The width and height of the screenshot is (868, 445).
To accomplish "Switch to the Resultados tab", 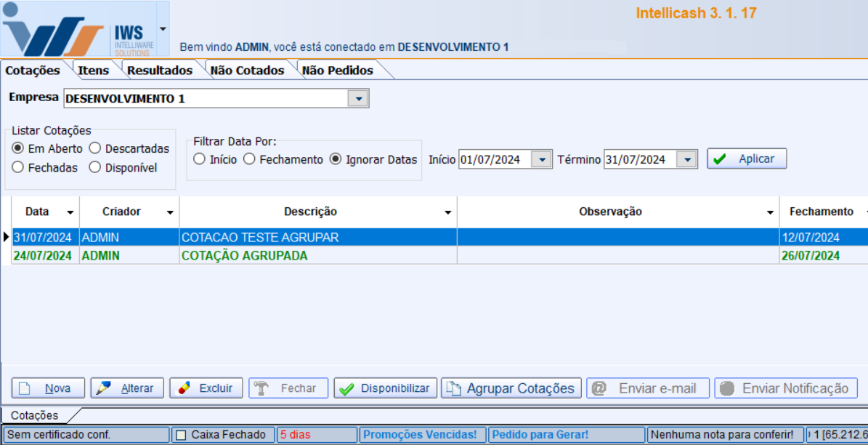I will (x=160, y=71).
